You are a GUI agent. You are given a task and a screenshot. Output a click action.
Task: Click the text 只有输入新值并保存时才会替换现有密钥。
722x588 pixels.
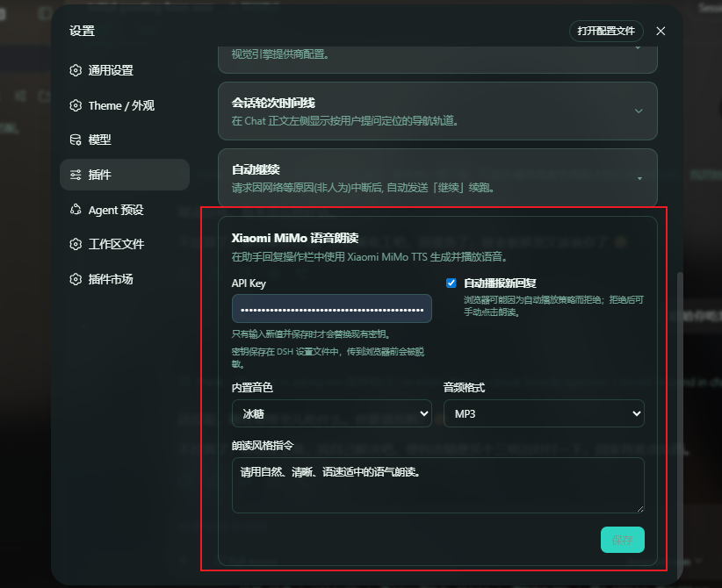[311, 334]
